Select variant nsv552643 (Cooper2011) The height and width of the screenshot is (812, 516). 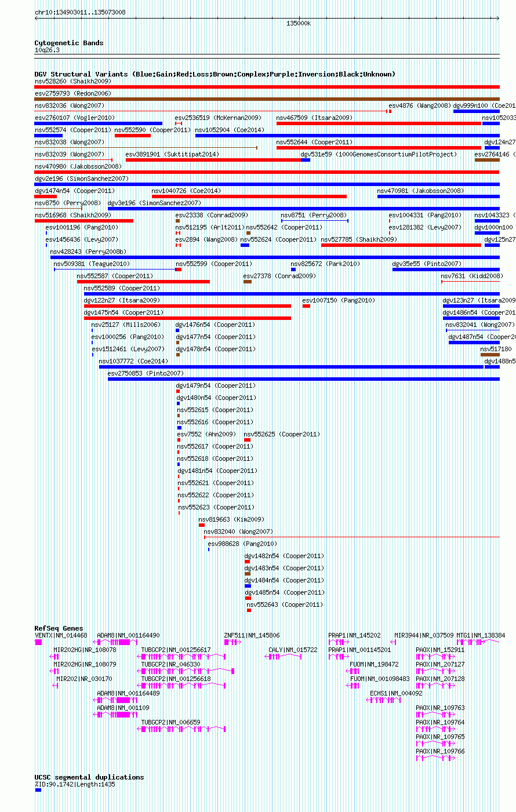point(249,610)
